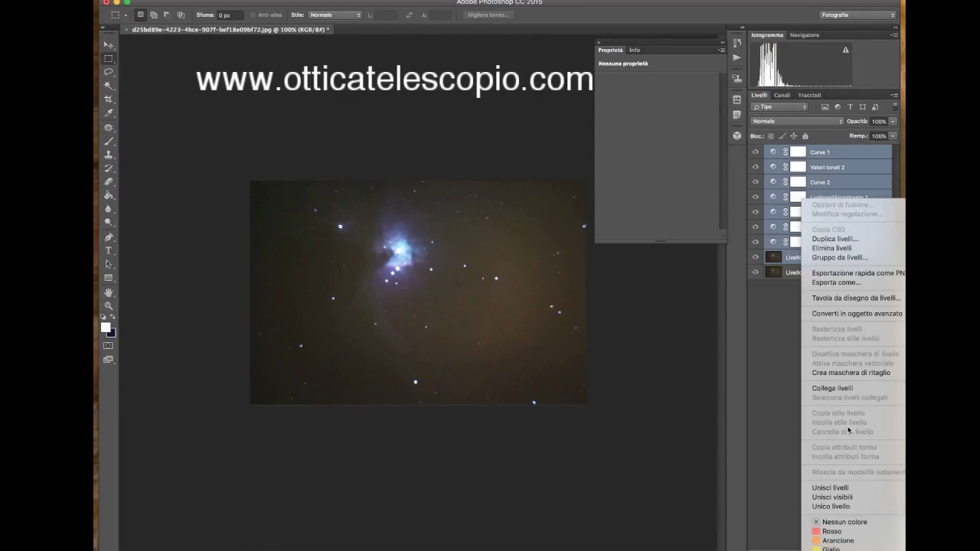Screen dimensions: 980x551
Task: Click New selection mode icon
Action: click(x=140, y=15)
